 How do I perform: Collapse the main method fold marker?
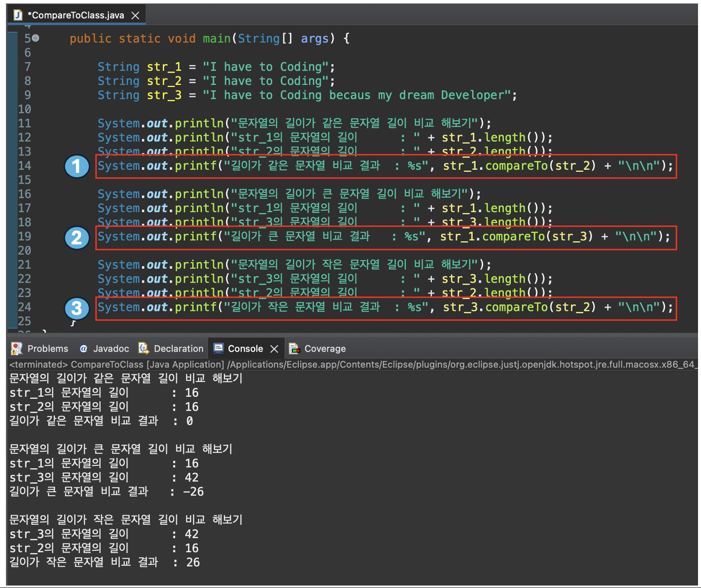[x=36, y=38]
